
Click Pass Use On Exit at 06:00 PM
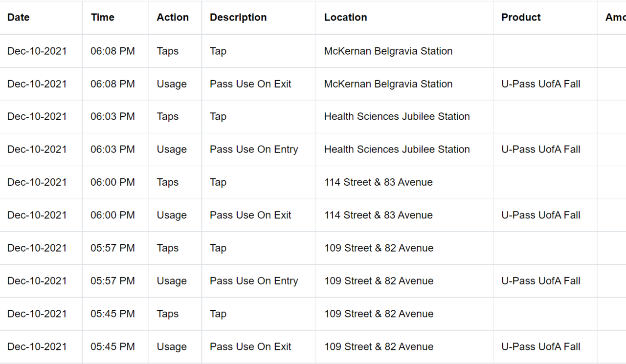pyautogui.click(x=250, y=215)
